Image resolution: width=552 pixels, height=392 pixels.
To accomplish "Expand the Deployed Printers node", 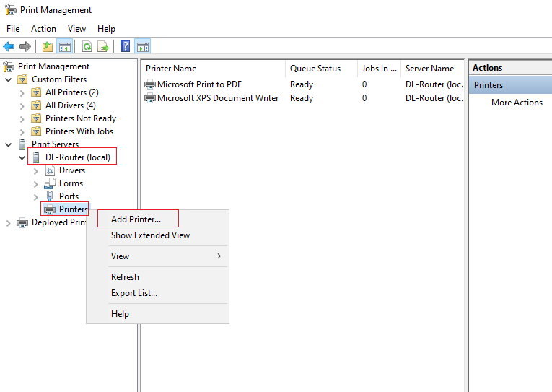I will pyautogui.click(x=9, y=223).
